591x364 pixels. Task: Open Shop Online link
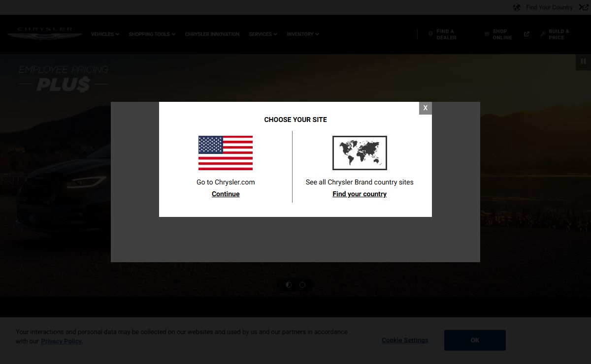502,34
